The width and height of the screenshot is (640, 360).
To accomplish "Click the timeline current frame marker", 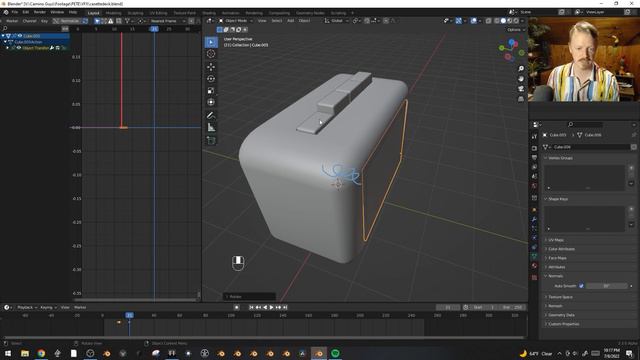I will (x=129, y=315).
